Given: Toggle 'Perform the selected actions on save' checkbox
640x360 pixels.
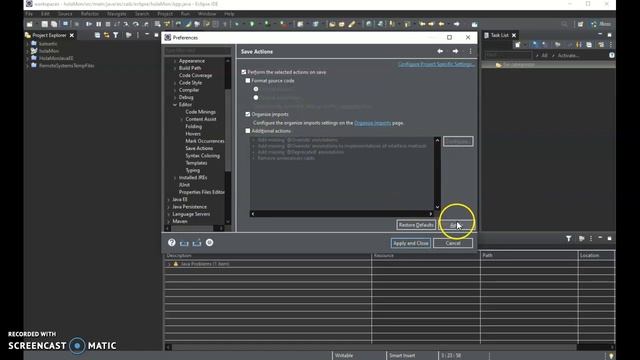Looking at the screenshot, I should coord(244,72).
